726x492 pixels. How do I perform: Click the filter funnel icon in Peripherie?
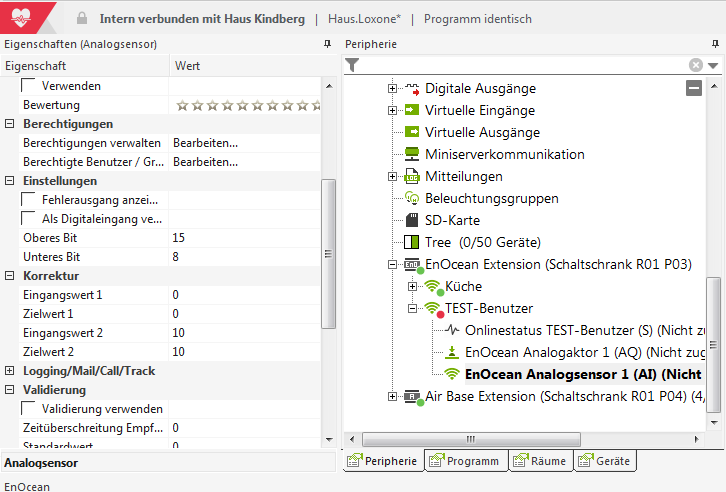pos(352,65)
